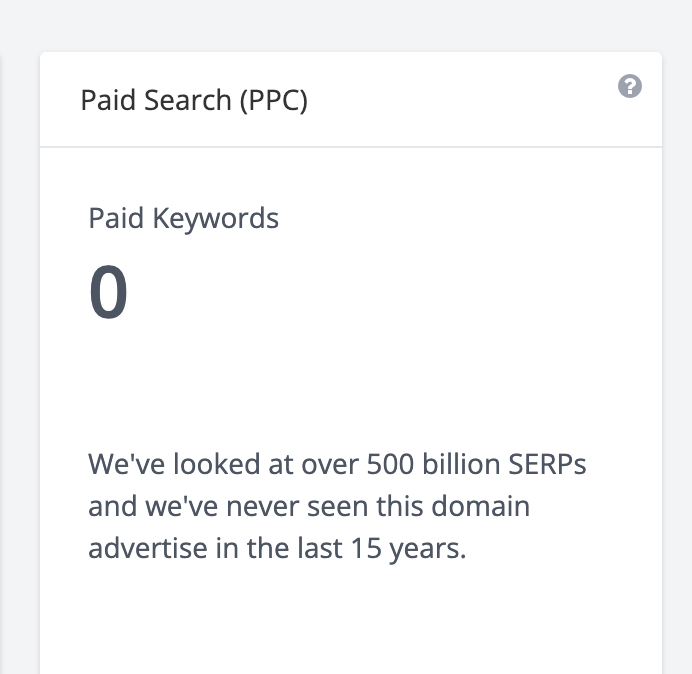Click the Paid Search (PPC) card title
The height and width of the screenshot is (674, 692).
[194, 101]
